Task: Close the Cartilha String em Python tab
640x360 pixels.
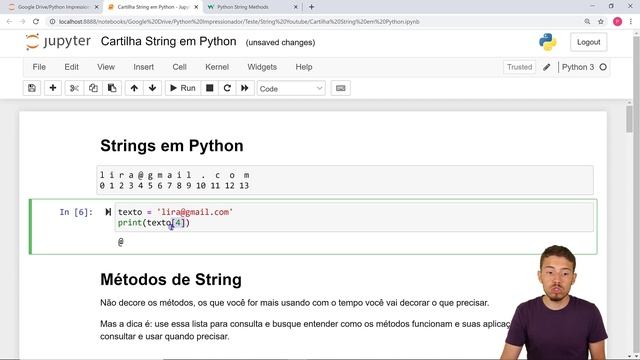Action: 196,7
